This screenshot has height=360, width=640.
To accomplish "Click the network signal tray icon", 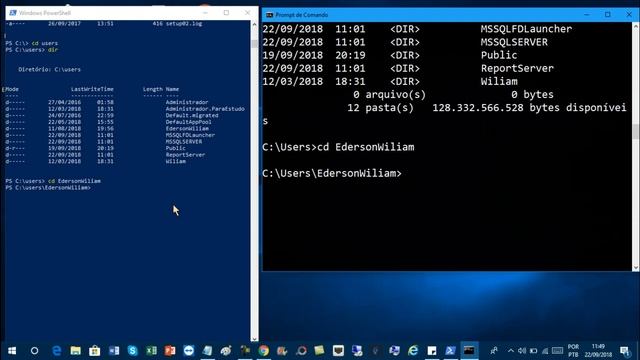I will 545,351.
